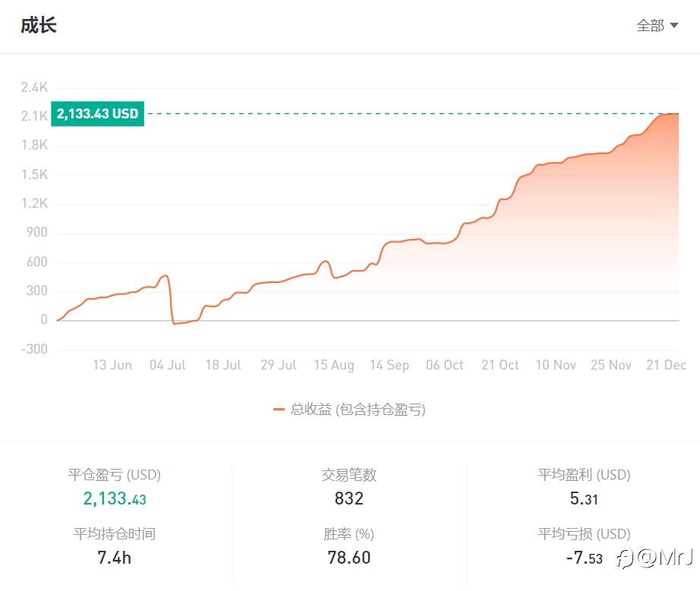Click the 成长 section title
This screenshot has height=591, width=700.
point(39,25)
